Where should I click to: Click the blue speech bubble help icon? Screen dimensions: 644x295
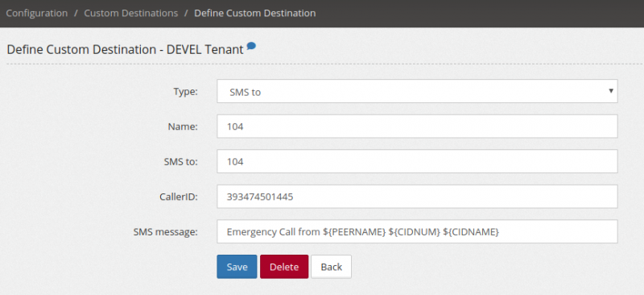coord(251,46)
